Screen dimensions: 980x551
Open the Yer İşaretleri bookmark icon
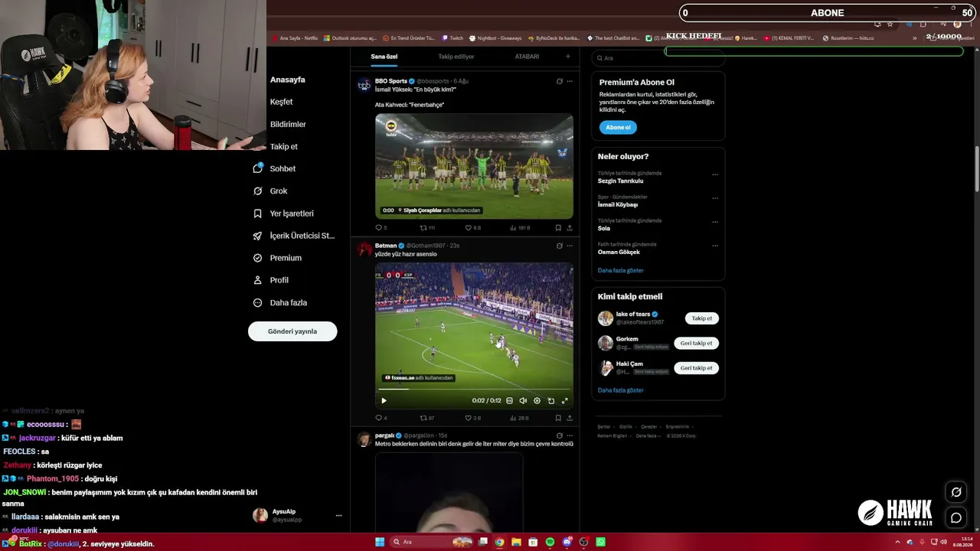pyautogui.click(x=258, y=214)
